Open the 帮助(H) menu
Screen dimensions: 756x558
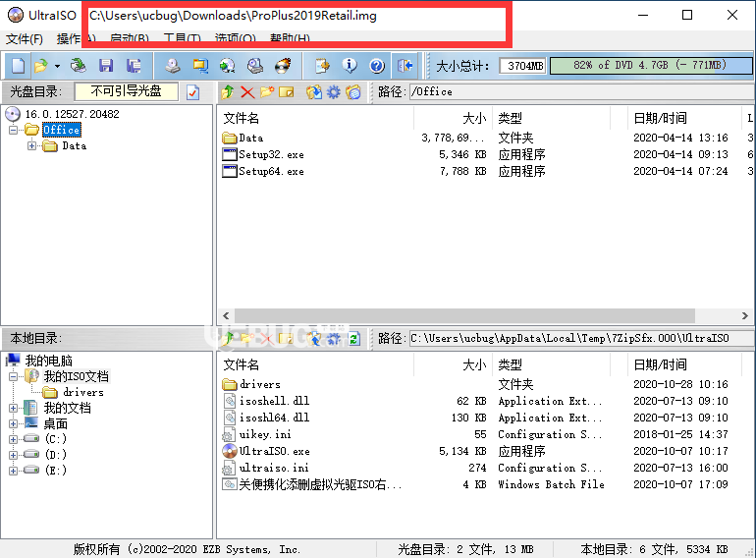point(290,38)
